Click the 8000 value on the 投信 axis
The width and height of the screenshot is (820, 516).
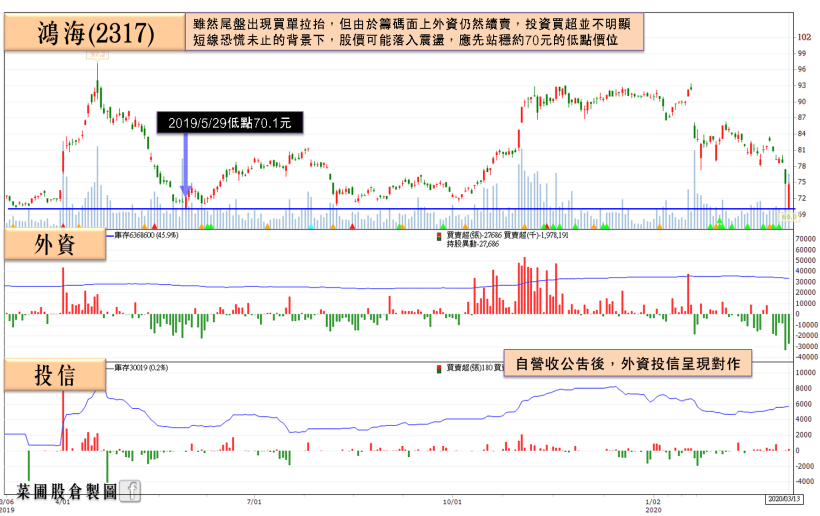[x=804, y=388]
